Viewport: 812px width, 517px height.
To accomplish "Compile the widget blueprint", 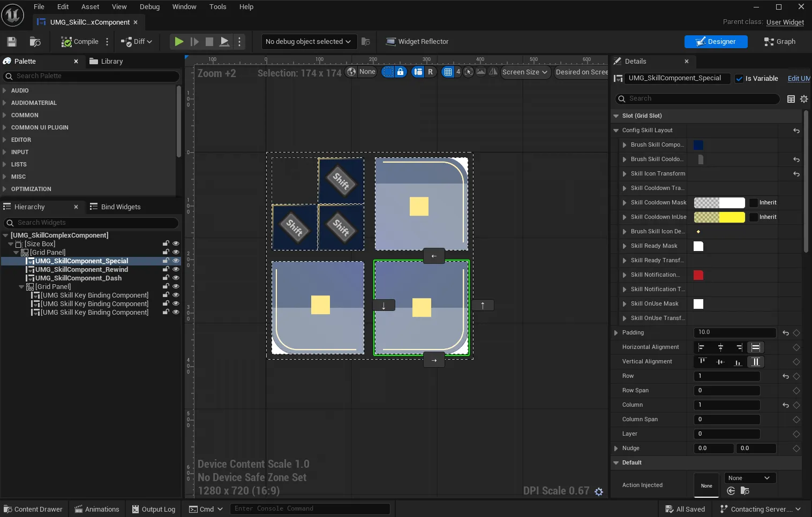I will tap(81, 41).
